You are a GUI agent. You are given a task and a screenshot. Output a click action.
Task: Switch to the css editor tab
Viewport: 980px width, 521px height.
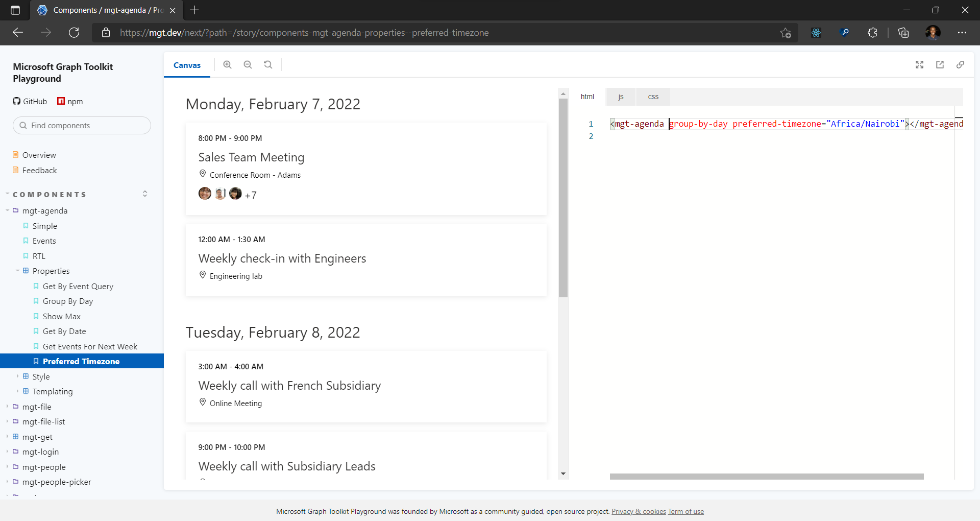click(653, 97)
